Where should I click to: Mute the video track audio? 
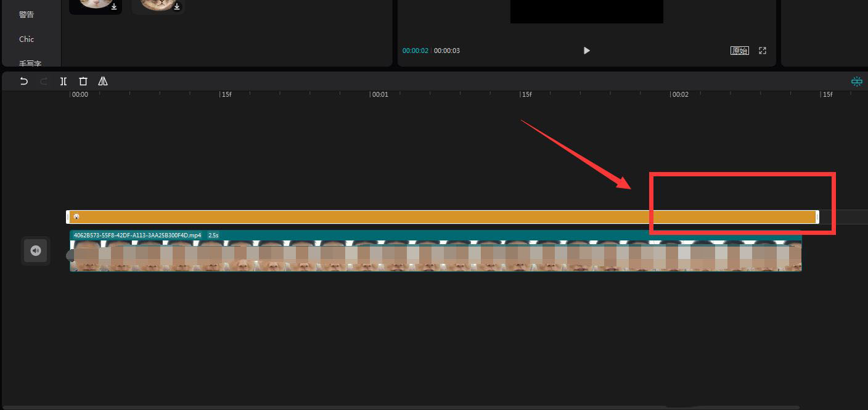coord(36,250)
